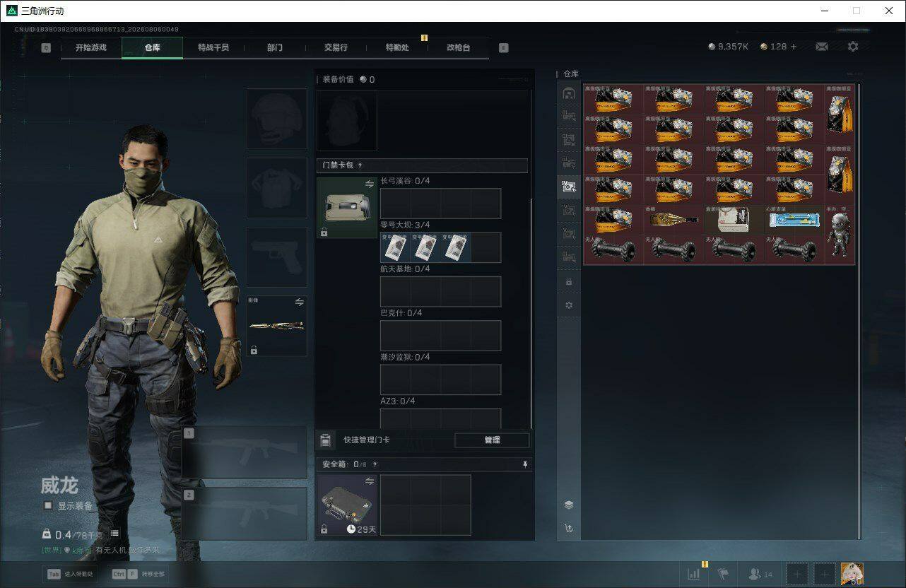Click the 航天基地: 0/4 label
This screenshot has width=906, height=588.
point(405,269)
